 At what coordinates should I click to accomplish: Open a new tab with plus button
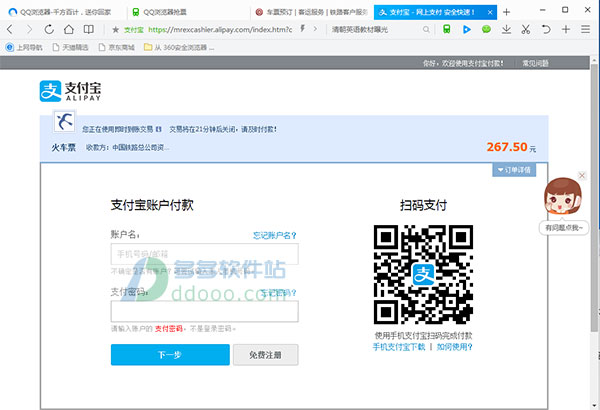click(506, 12)
